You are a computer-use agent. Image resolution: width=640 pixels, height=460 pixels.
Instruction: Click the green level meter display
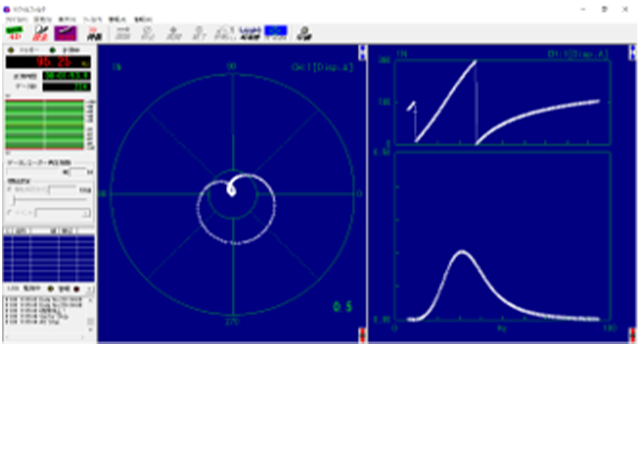click(x=44, y=124)
